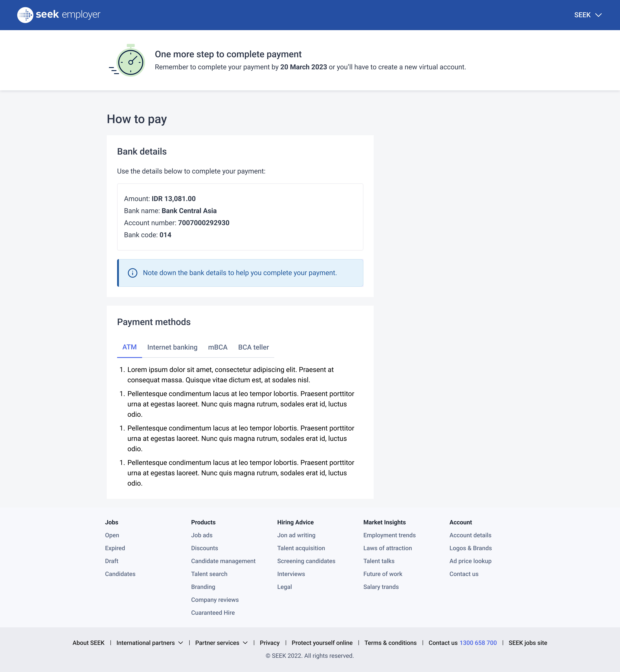Viewport: 620px width, 672px height.
Task: Click the info icon in the note banner
Action: [x=132, y=273]
